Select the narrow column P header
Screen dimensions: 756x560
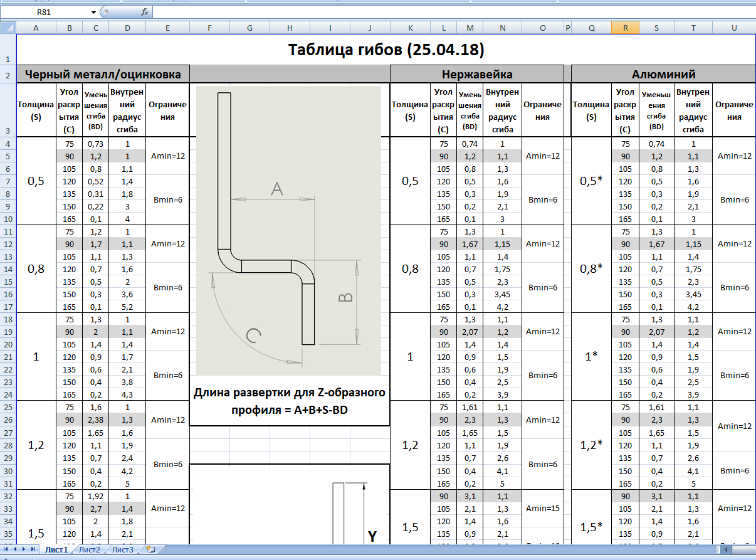coord(567,28)
